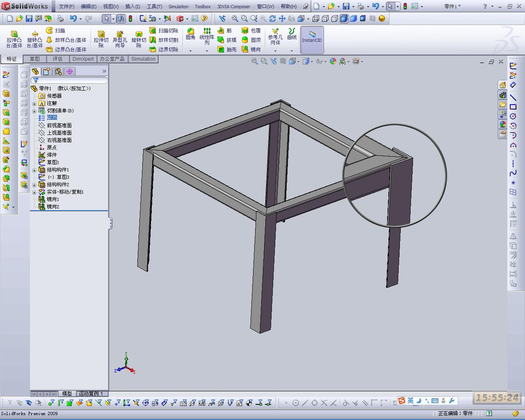Image resolution: width=525 pixels, height=420 pixels.
Task: Click the Mirror (镜向) ribbon tool
Action: pos(251,49)
